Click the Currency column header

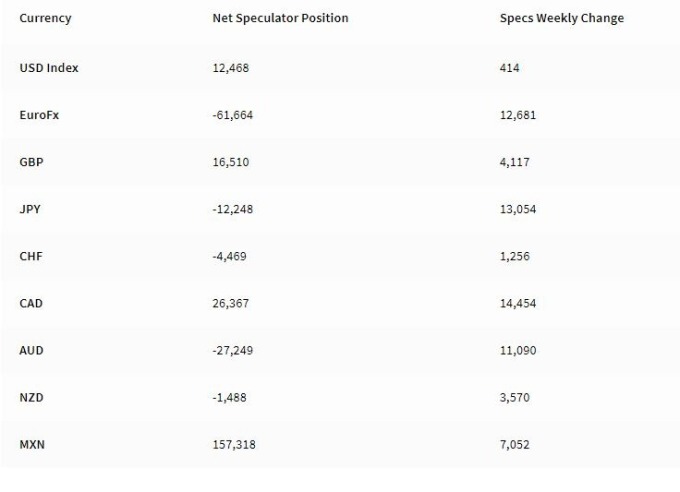45,18
